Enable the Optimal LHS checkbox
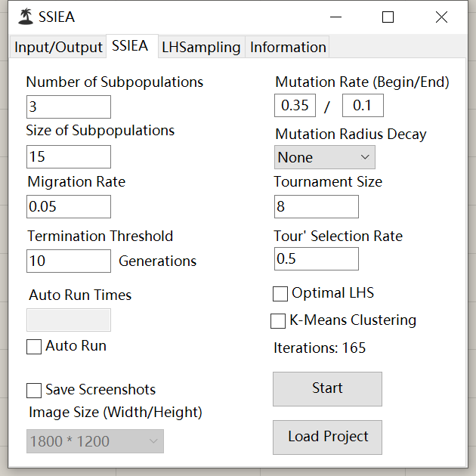Image resolution: width=476 pixels, height=476 pixels. 280,294
